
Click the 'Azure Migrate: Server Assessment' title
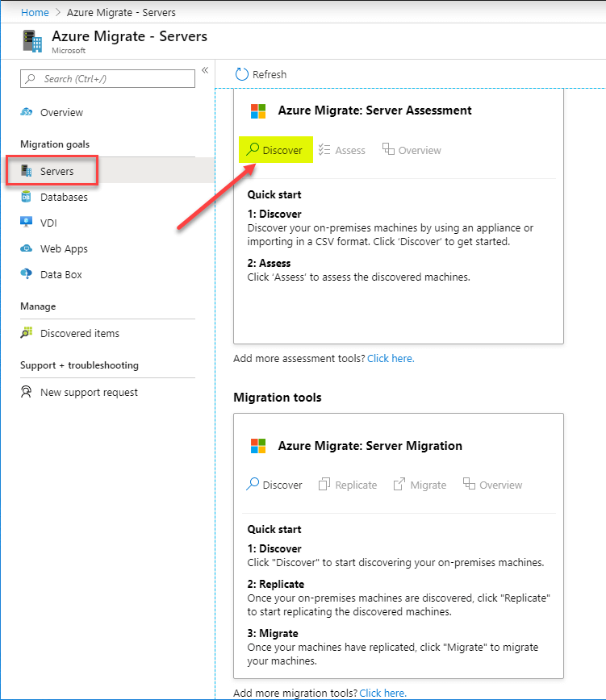pyautogui.click(x=374, y=110)
